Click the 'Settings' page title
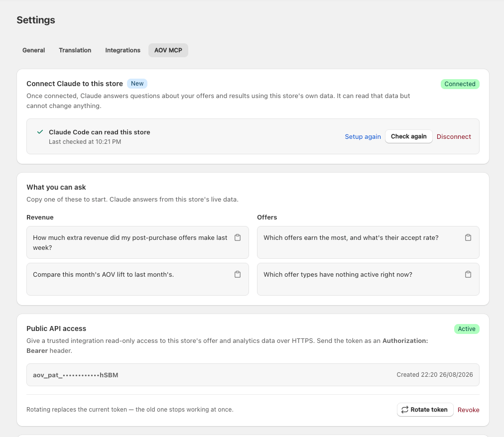 pos(36,20)
